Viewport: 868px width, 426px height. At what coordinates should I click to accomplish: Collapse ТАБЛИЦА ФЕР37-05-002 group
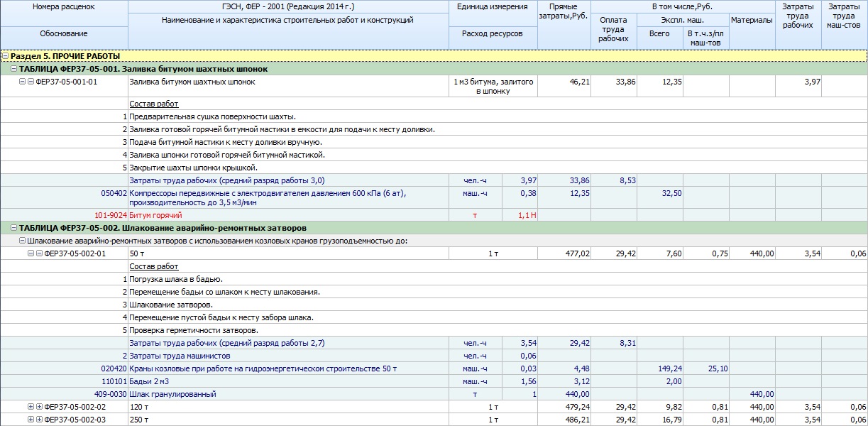14,228
